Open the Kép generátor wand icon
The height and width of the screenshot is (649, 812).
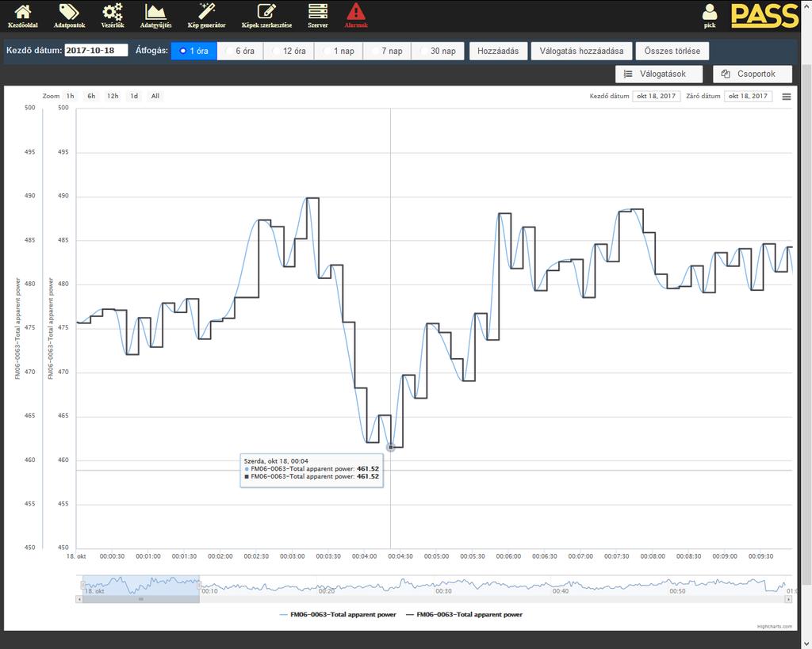[x=207, y=16]
